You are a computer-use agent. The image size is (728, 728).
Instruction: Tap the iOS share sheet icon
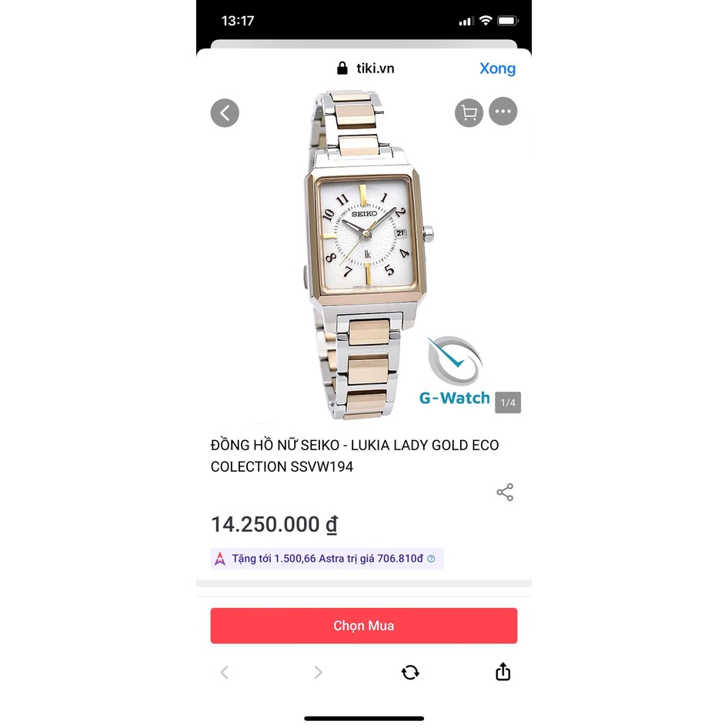click(503, 671)
